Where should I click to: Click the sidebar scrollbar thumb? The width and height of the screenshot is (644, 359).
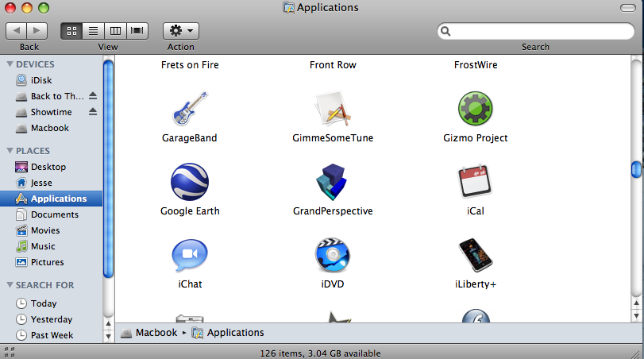coord(109,169)
